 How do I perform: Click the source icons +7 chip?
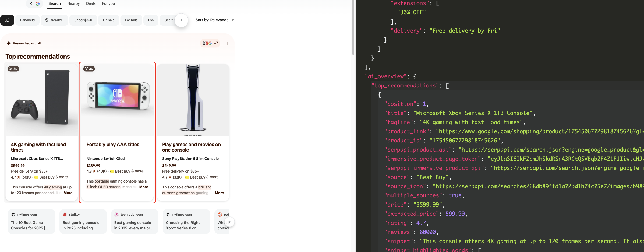pos(210,43)
